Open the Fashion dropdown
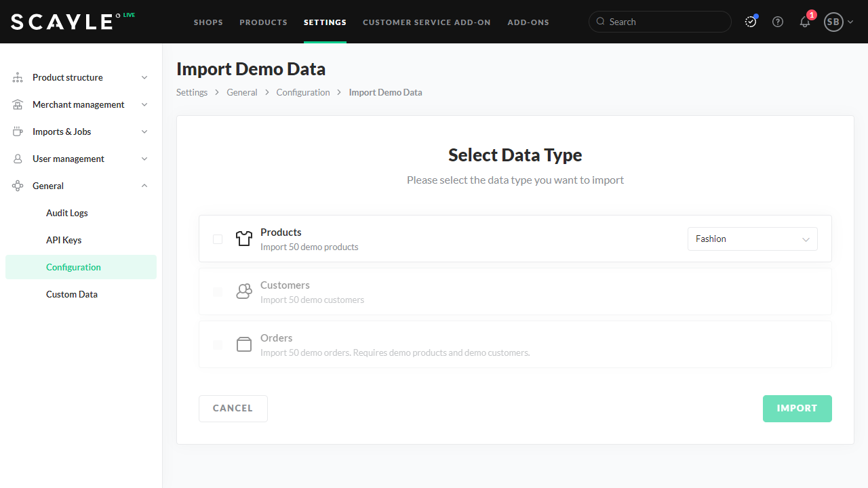Screen dimensions: 868x488 [x=752, y=239]
